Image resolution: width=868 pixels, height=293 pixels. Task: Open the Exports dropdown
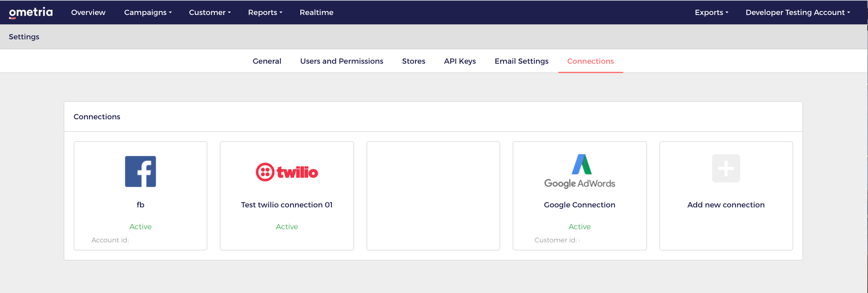(711, 12)
